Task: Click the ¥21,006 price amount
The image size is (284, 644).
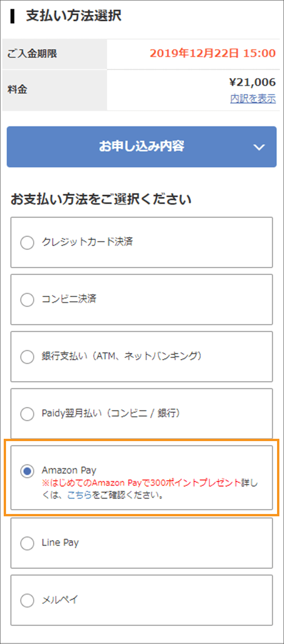Action: pyautogui.click(x=252, y=83)
